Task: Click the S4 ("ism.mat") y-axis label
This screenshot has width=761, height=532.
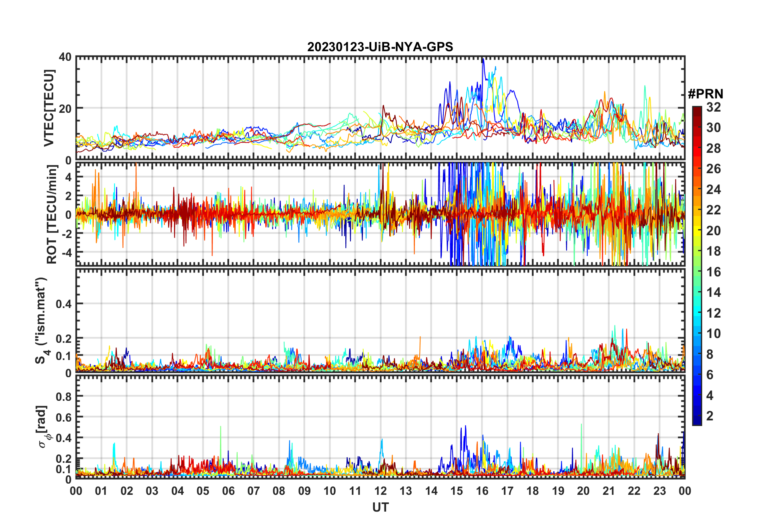Action: tap(42, 321)
